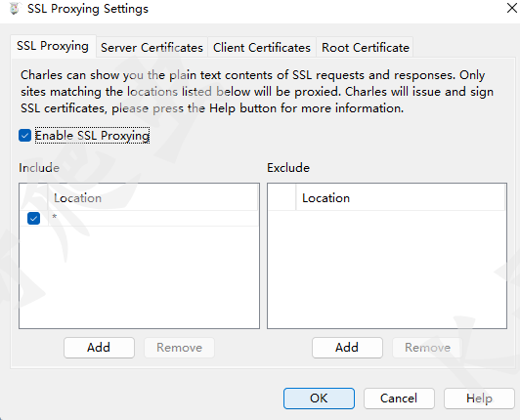Select the * row in Include list
The image size is (520, 420).
pos(139,219)
